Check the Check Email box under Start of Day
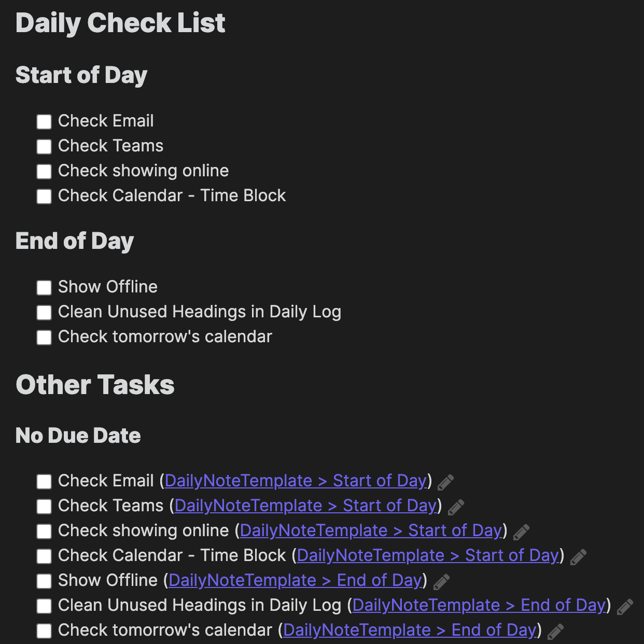Image resolution: width=644 pixels, height=644 pixels. pyautogui.click(x=44, y=121)
